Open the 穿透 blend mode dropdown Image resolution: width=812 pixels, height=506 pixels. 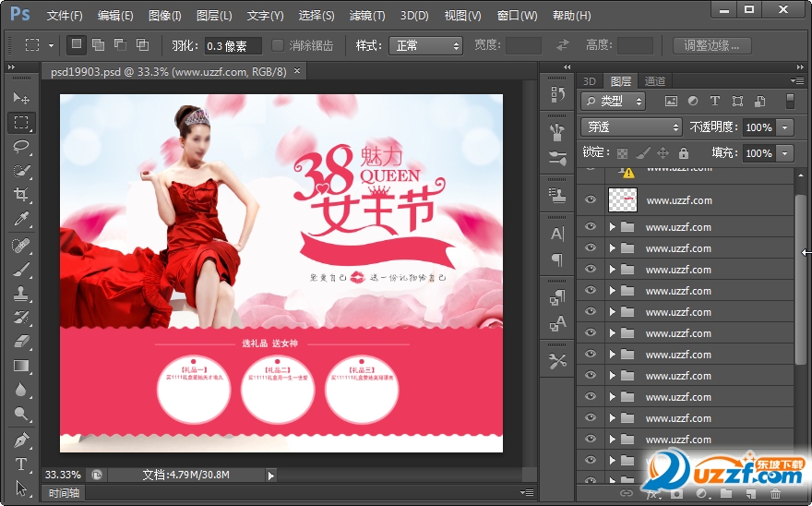(x=631, y=127)
